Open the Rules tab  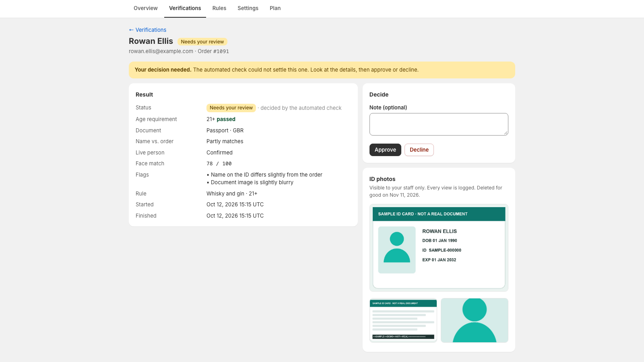click(x=219, y=8)
